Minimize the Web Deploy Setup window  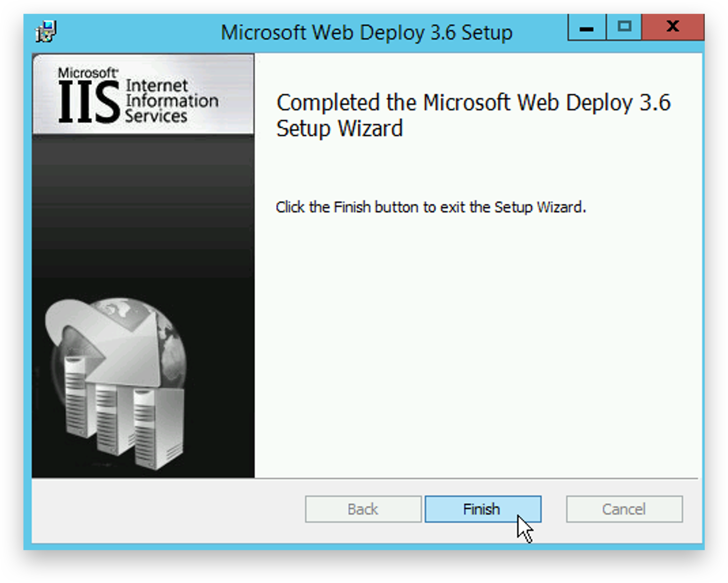tap(586, 28)
